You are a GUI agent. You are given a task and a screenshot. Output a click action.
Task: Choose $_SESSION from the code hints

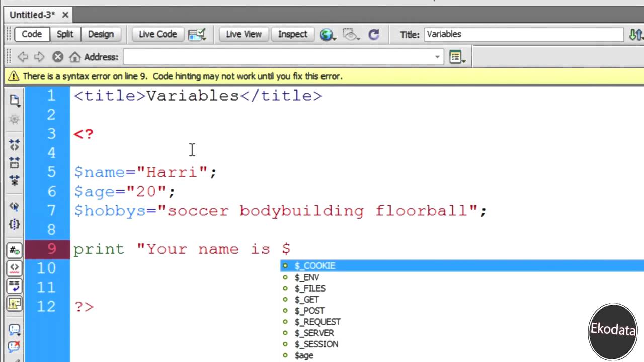click(462, 344)
